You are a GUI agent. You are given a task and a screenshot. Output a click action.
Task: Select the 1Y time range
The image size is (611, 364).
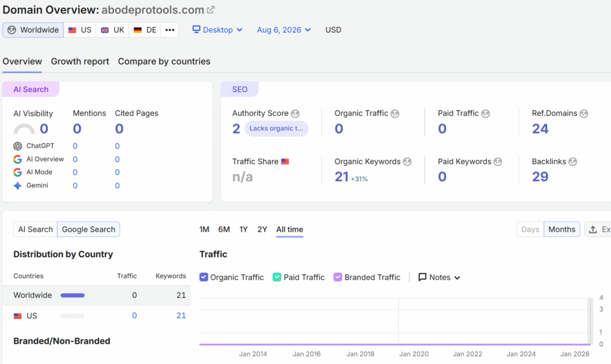(x=243, y=230)
